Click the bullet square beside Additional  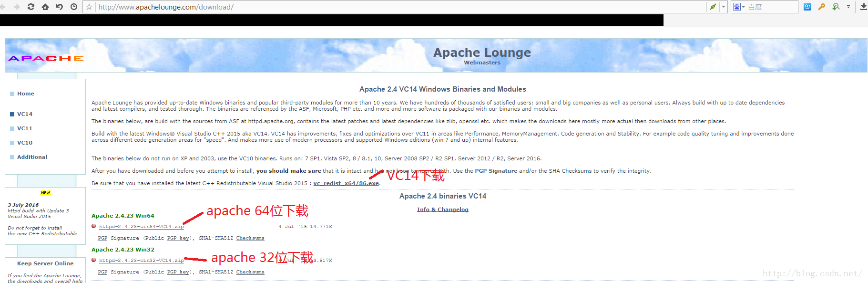[x=12, y=157]
